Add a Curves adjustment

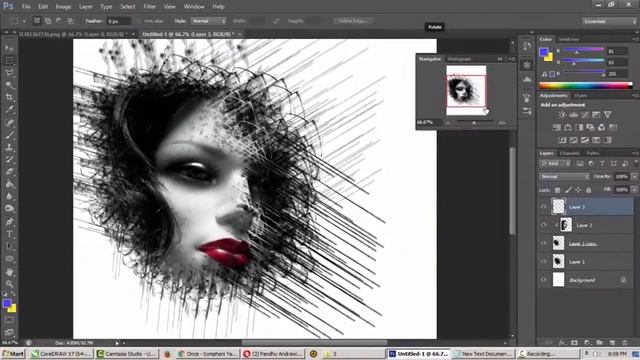click(x=584, y=115)
